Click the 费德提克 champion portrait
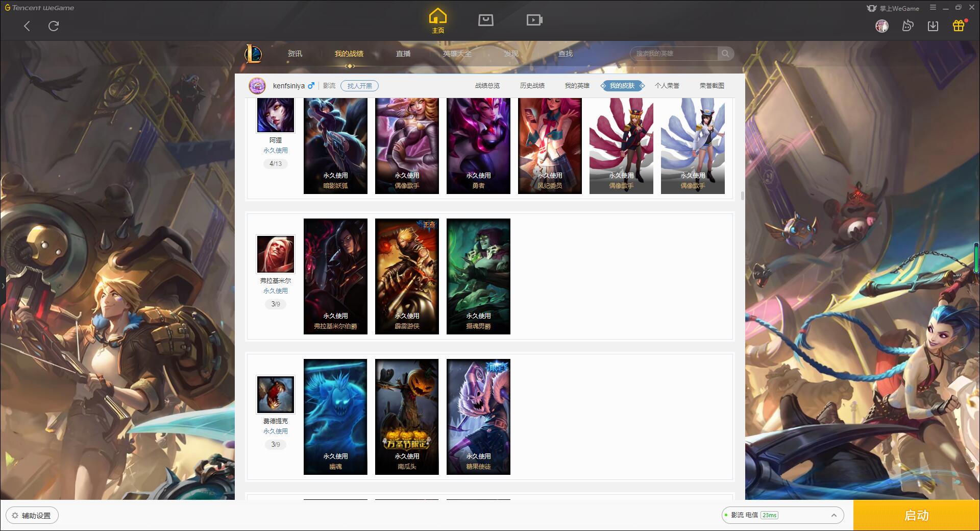The width and height of the screenshot is (980, 531). coord(276,395)
